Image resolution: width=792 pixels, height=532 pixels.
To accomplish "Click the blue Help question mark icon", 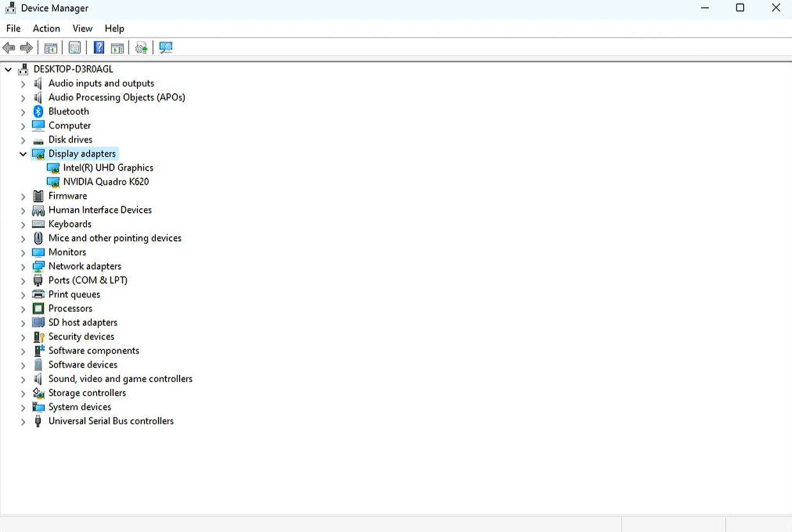I will point(99,48).
